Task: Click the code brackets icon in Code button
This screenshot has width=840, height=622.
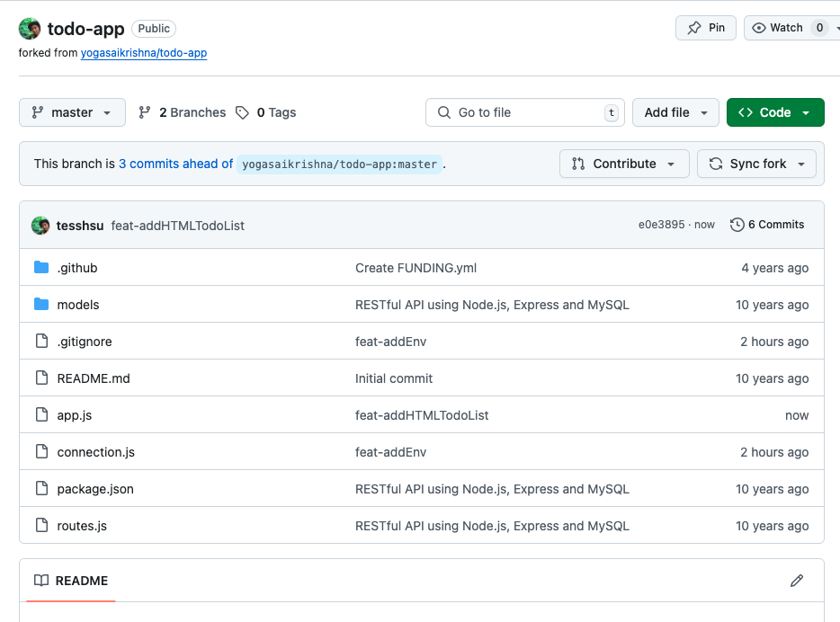Action: 746,112
